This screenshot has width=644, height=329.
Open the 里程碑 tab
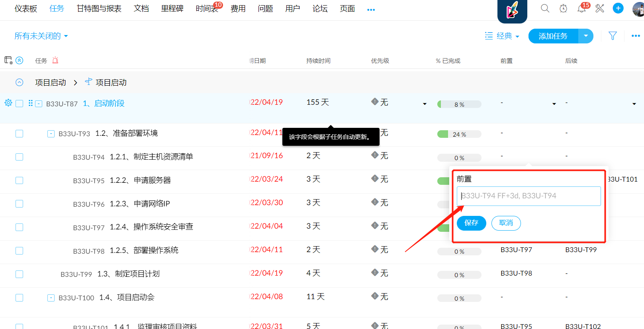pos(172,9)
